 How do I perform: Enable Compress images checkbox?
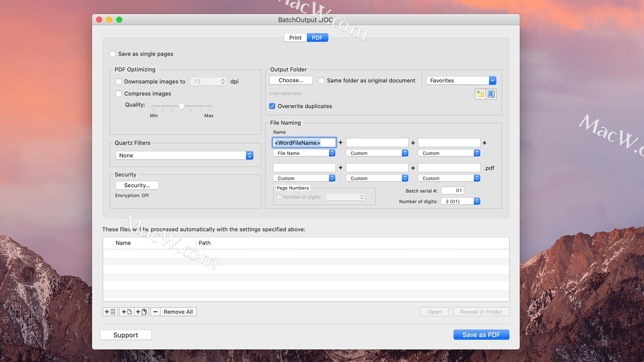119,94
